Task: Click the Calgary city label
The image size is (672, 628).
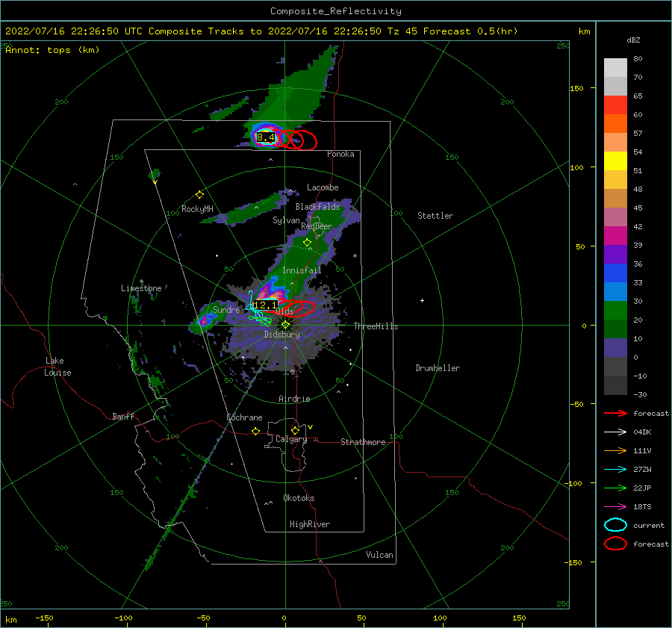Action: (291, 439)
